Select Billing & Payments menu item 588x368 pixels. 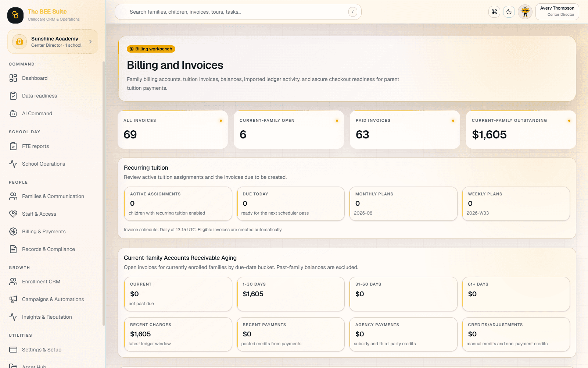click(x=53, y=231)
